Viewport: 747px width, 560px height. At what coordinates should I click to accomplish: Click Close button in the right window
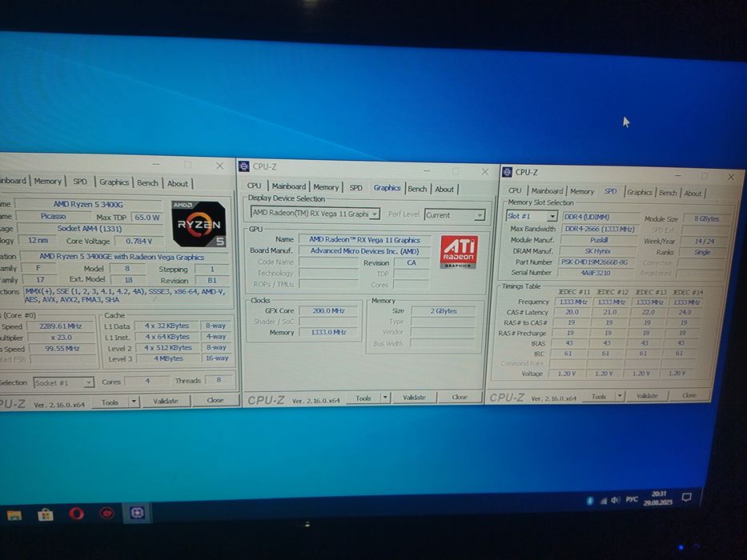(x=689, y=395)
